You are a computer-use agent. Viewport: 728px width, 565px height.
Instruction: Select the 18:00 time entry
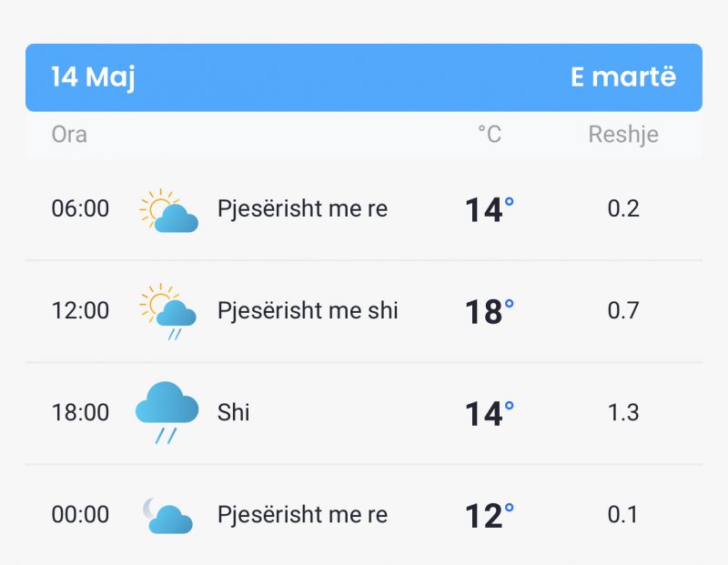point(80,412)
